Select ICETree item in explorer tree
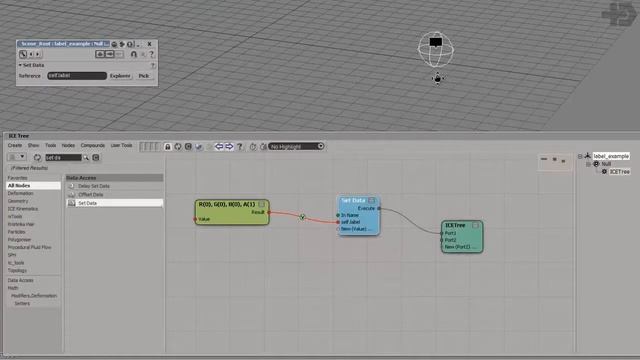 pos(620,172)
